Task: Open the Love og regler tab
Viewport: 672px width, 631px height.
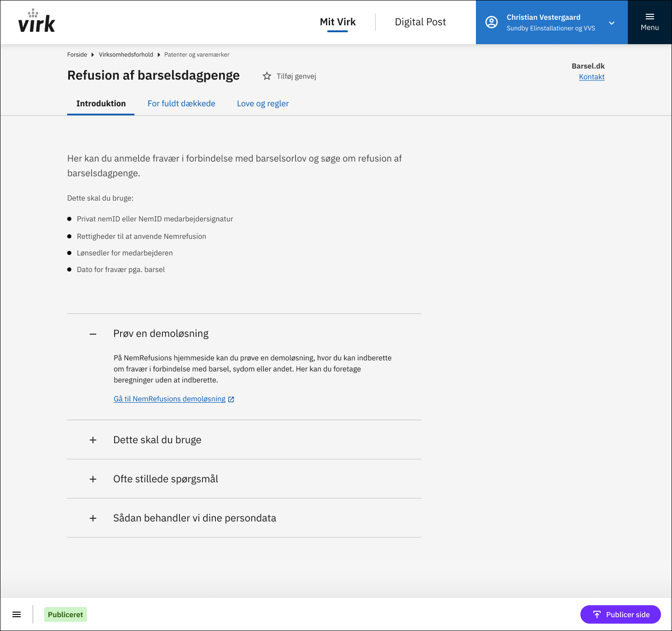Action: 263,104
